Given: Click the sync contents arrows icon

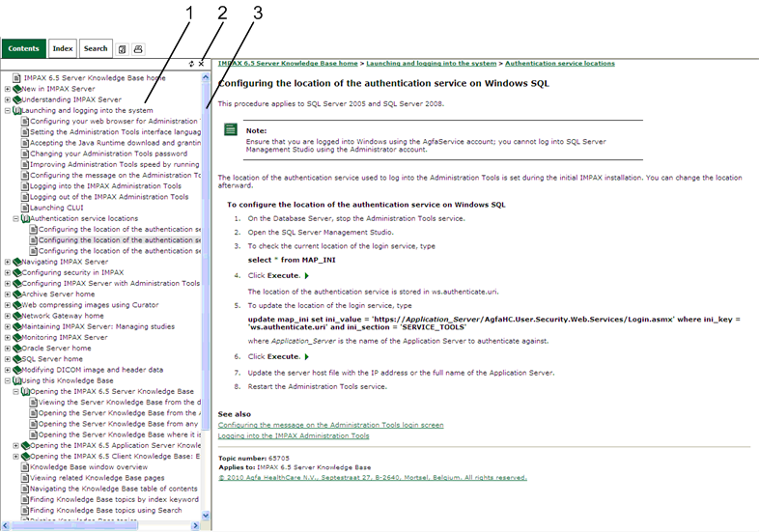Looking at the screenshot, I should tap(192, 64).
